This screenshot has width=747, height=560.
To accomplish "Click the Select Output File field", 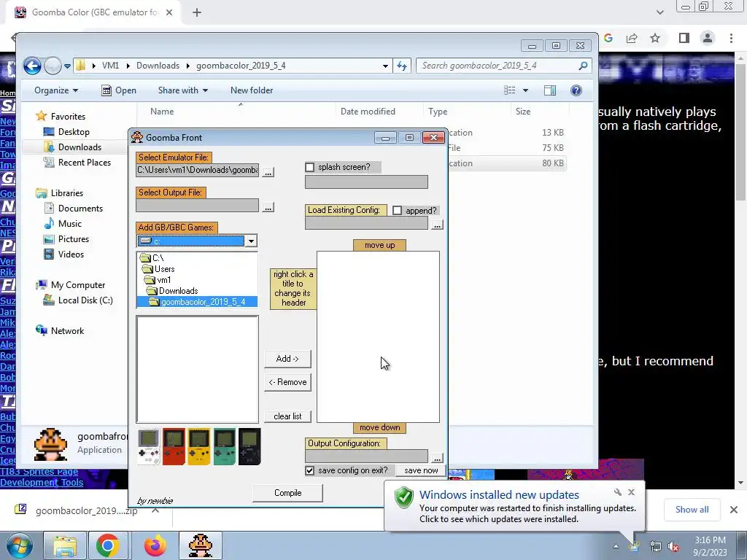I will (x=197, y=205).
